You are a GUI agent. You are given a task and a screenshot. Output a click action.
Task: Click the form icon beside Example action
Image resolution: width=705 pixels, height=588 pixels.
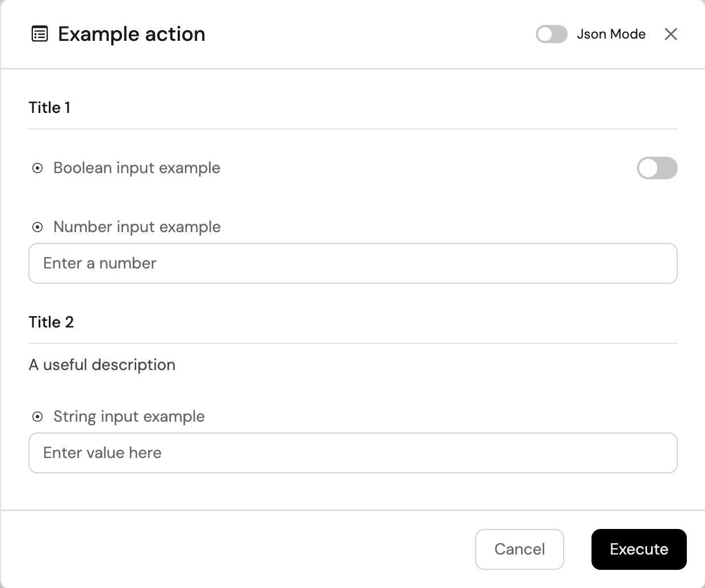39,34
